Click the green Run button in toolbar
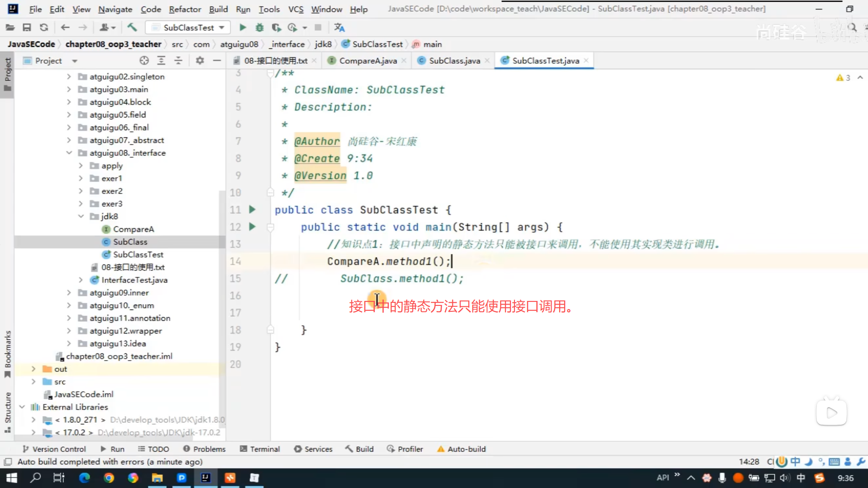This screenshot has width=868, height=488. [243, 28]
